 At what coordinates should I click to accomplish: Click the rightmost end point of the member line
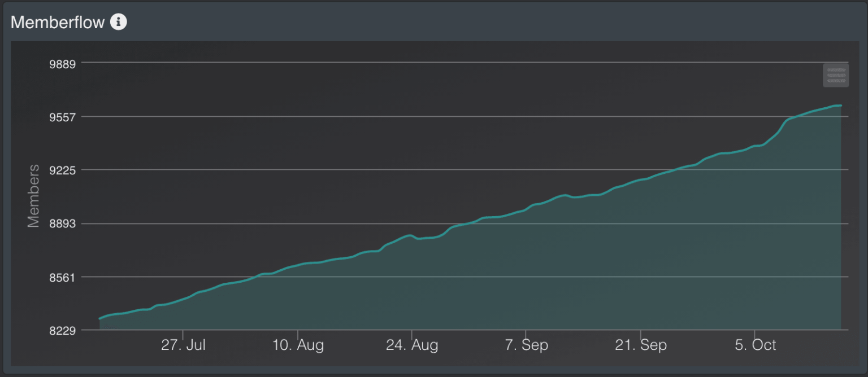(x=841, y=106)
